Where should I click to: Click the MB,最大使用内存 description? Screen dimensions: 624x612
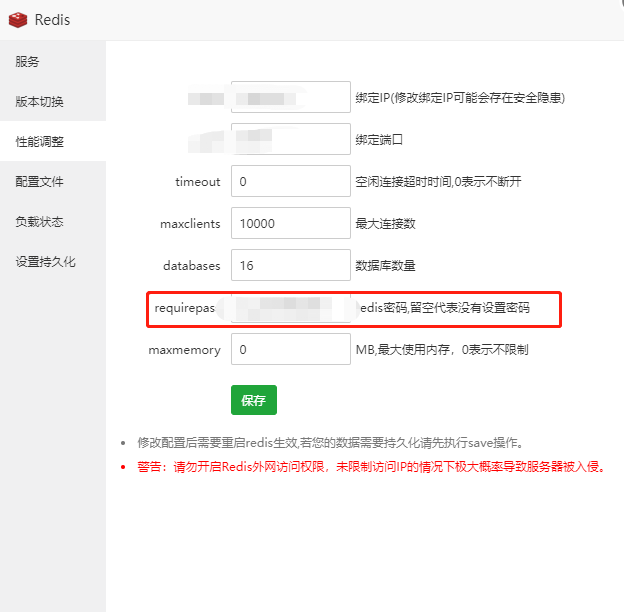[442, 350]
